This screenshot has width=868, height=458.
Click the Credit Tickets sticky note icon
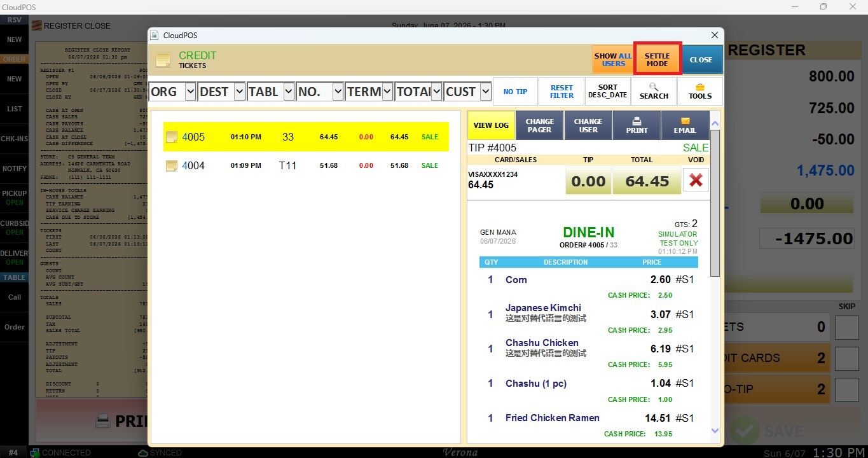[x=163, y=60]
